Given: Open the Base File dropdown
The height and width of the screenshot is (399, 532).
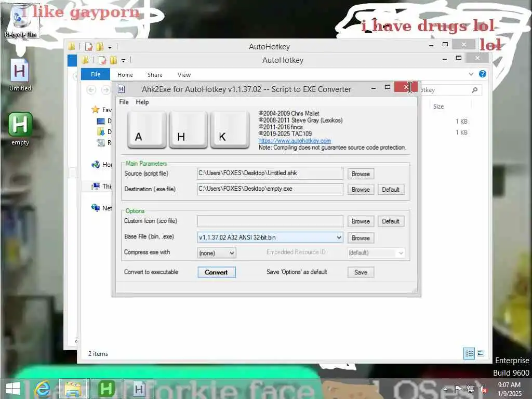Looking at the screenshot, I should [x=339, y=237].
